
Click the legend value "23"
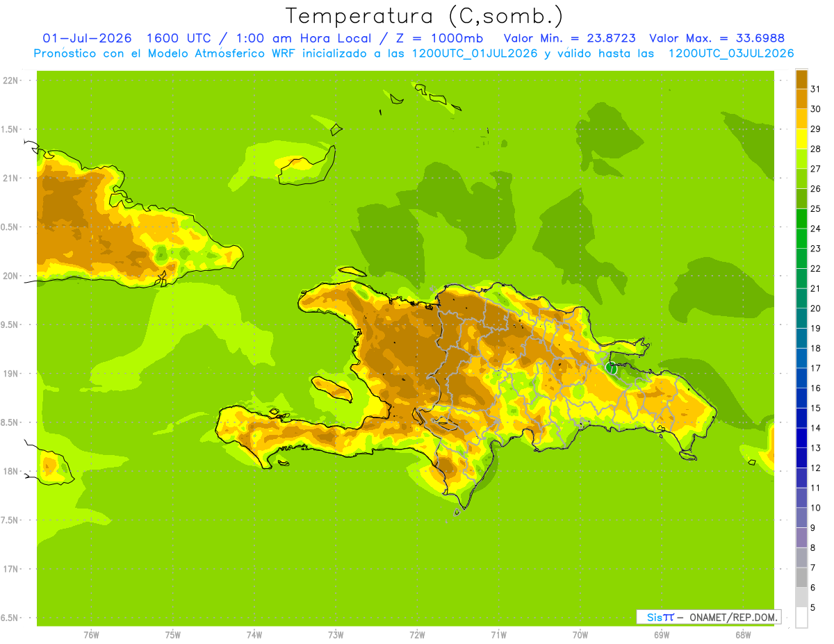click(816, 249)
